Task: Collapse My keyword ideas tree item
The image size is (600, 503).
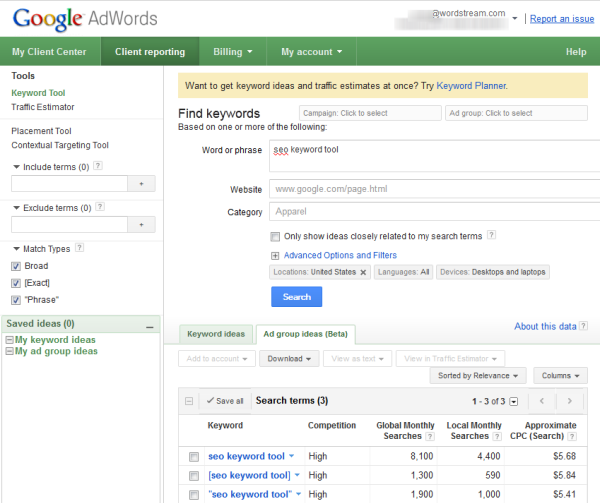Action: pos(10,340)
